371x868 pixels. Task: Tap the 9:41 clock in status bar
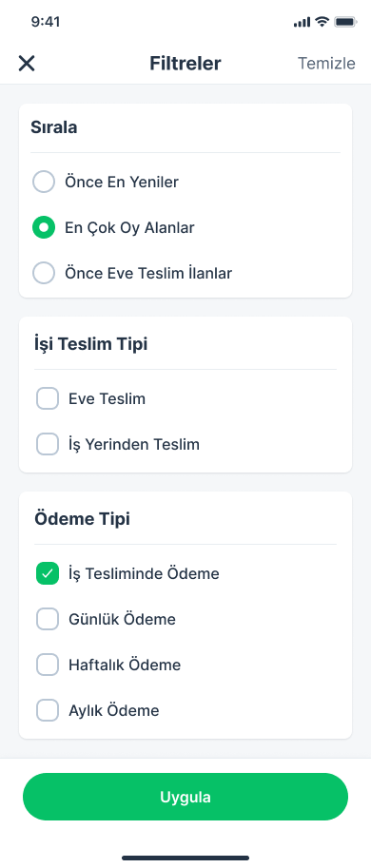[46, 22]
